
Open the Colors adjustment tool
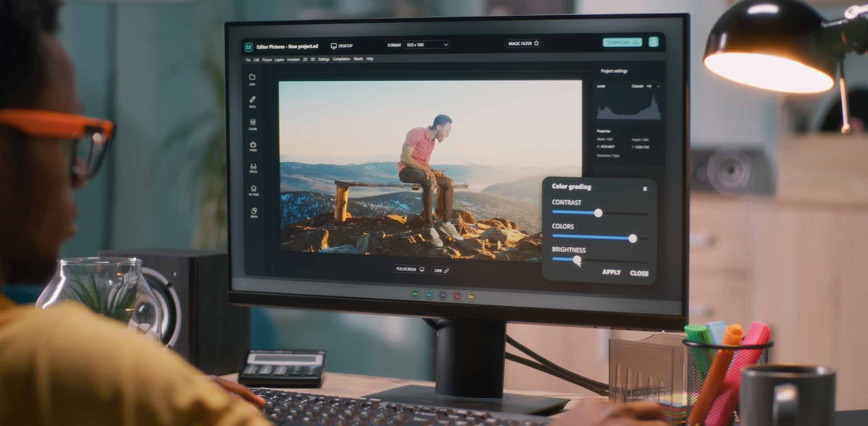(253, 122)
